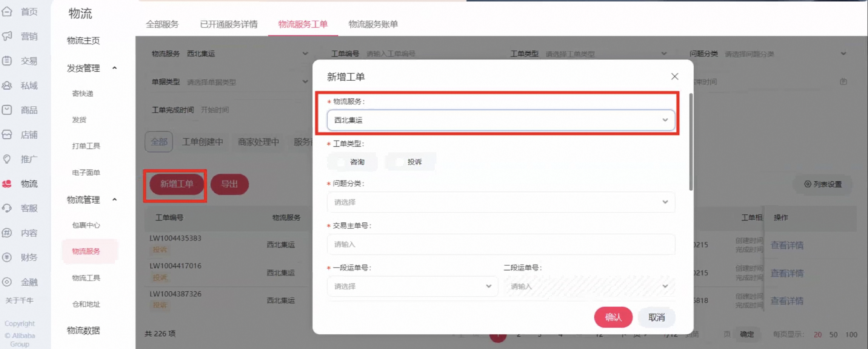Open 打单工具 in side menu

coord(86,146)
